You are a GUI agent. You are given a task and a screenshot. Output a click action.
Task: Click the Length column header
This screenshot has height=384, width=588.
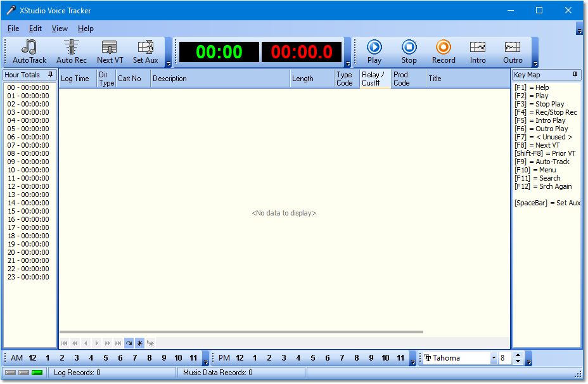(312, 79)
